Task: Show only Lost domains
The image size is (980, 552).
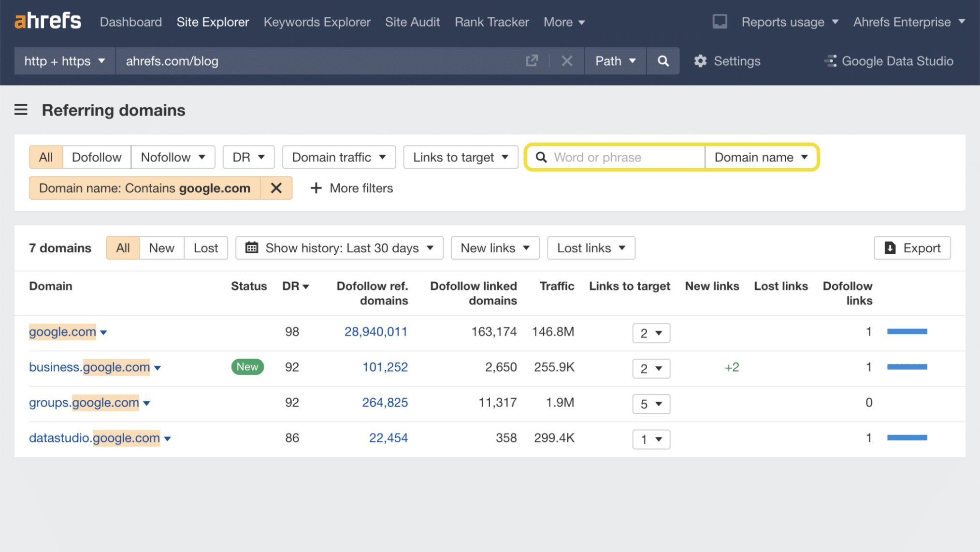Action: tap(206, 248)
